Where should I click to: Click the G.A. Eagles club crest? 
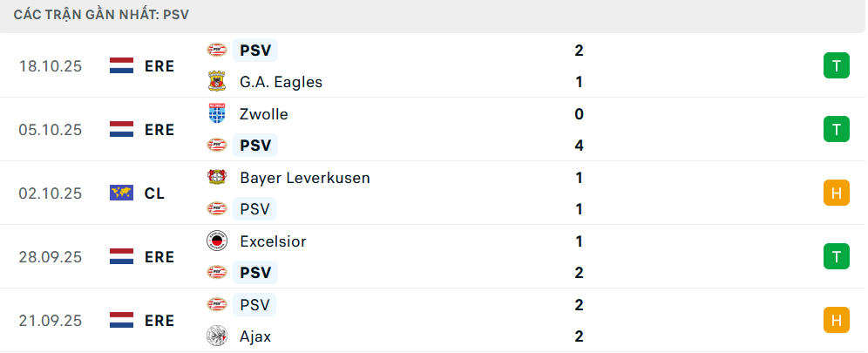click(x=215, y=82)
